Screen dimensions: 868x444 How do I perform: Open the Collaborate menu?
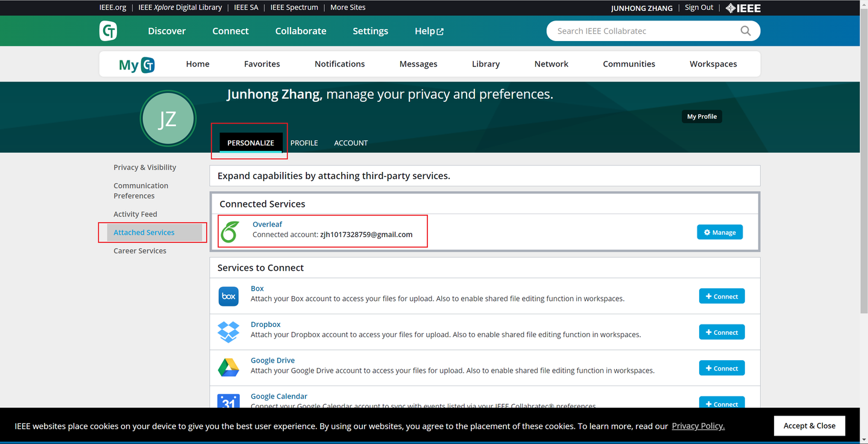click(300, 31)
